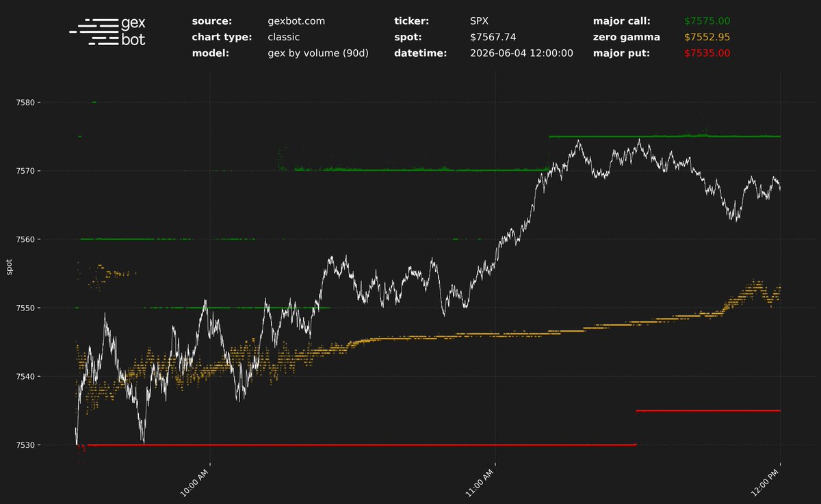Click the green major call line at 7575
This screenshot has width=821, height=504.
point(664,137)
